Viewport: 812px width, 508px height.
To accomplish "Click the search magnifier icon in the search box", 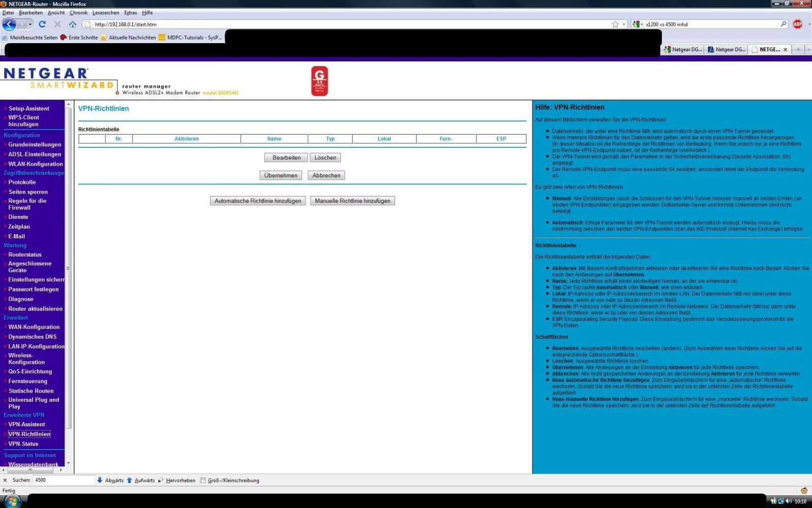I will 784,24.
